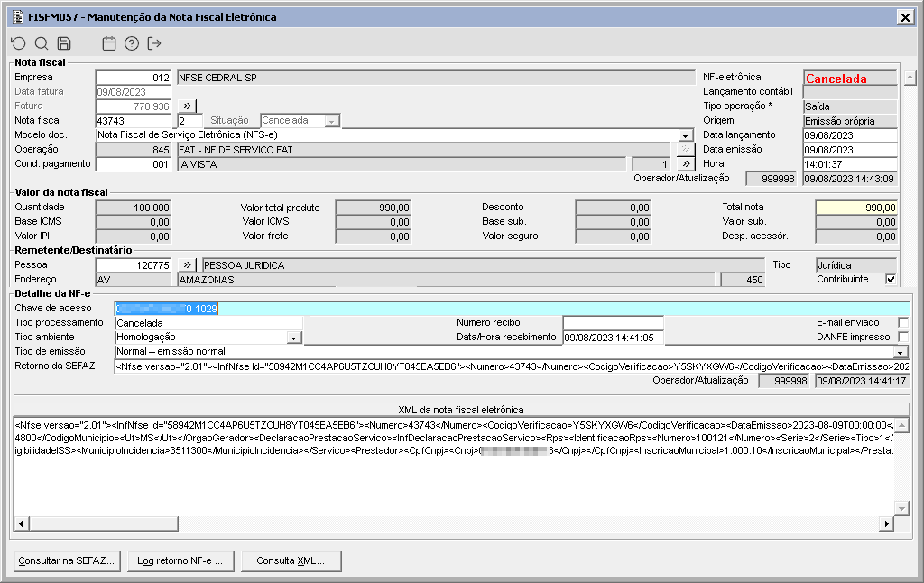Open the Tipo de emissão dropdown
This screenshot has height=583, width=924.
pos(900,352)
